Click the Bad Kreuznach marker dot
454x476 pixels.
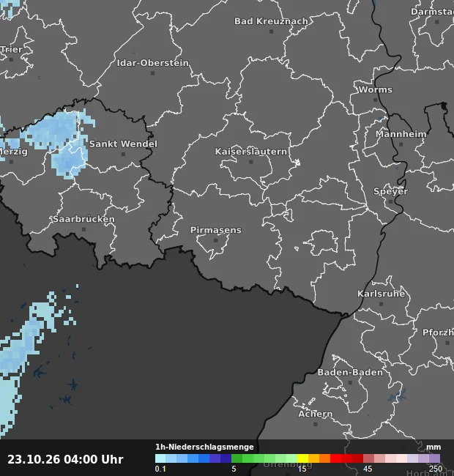[x=272, y=31]
